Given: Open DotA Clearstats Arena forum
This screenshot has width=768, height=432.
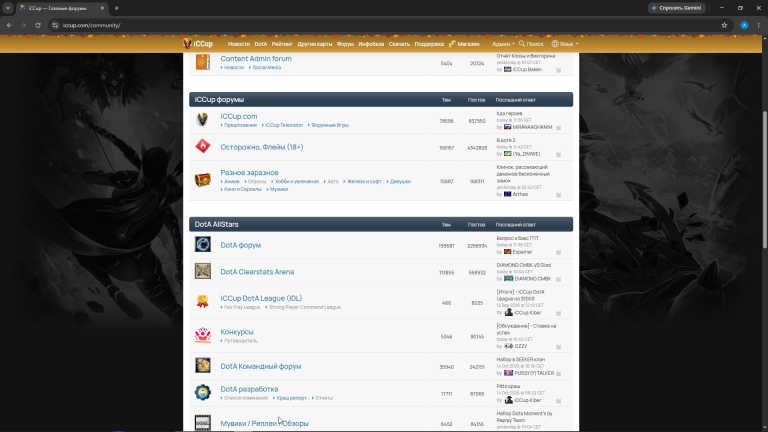Looking at the screenshot, I should pos(257,272).
